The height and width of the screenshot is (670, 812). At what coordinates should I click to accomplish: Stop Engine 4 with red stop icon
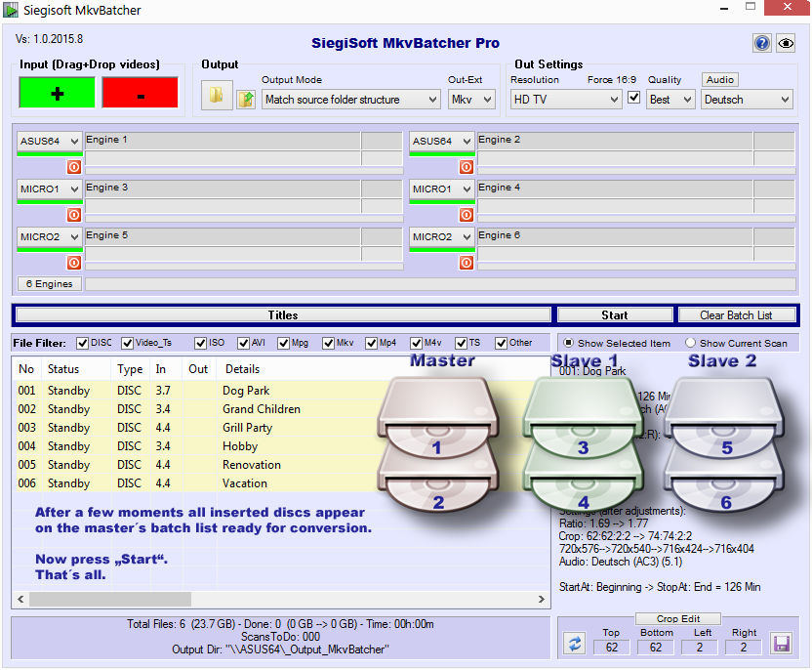point(467,215)
